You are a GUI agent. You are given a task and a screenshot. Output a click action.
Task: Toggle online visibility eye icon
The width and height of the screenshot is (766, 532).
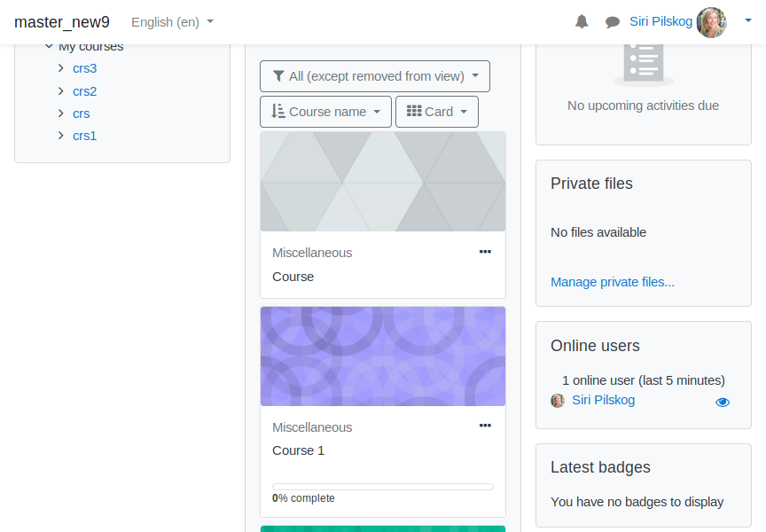[x=723, y=402]
